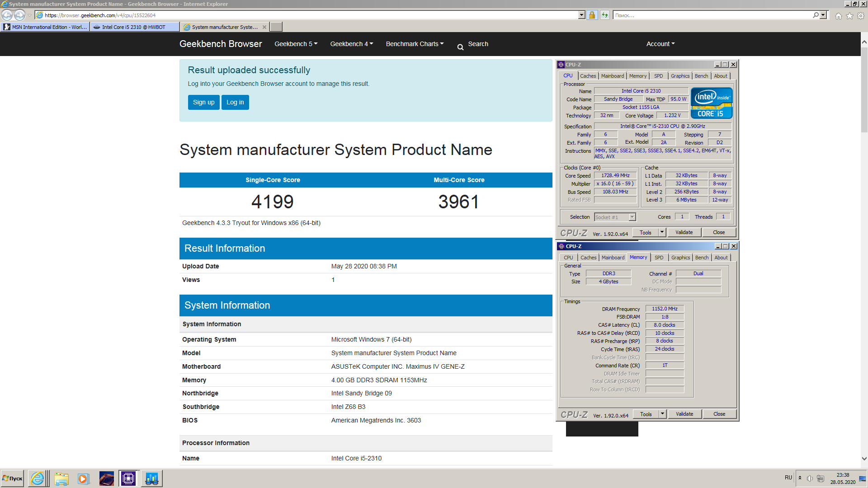The height and width of the screenshot is (488, 868).
Task: Click the magnifier icon in the Поиск box
Action: tap(816, 15)
